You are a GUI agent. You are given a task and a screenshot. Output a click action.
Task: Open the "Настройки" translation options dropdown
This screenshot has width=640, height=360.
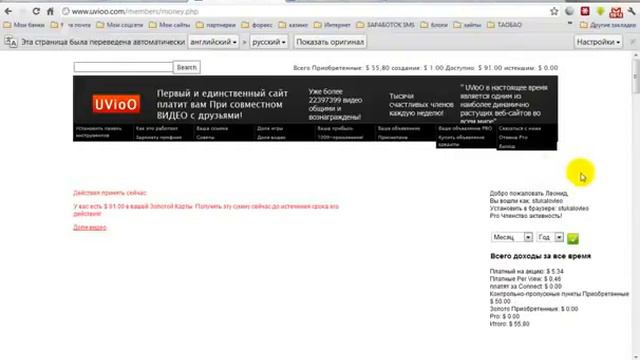tap(598, 42)
